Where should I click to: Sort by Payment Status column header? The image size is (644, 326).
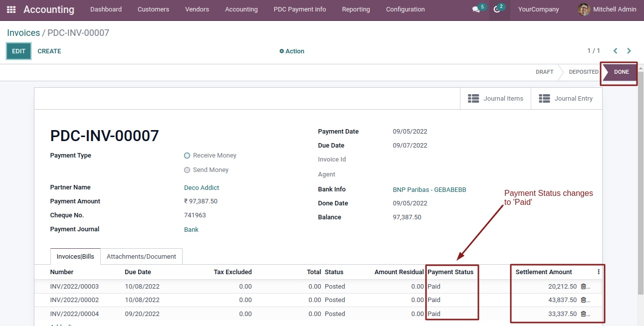(x=450, y=272)
